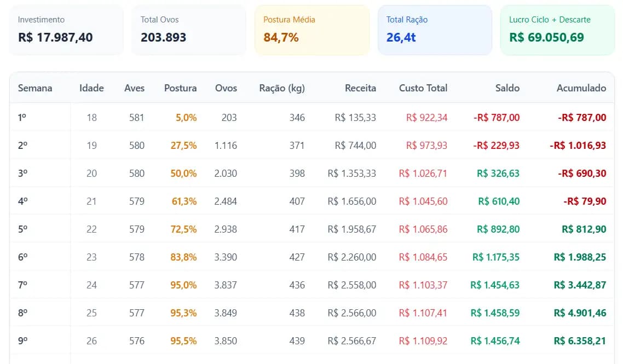Click the Aves column header

pyautogui.click(x=134, y=88)
